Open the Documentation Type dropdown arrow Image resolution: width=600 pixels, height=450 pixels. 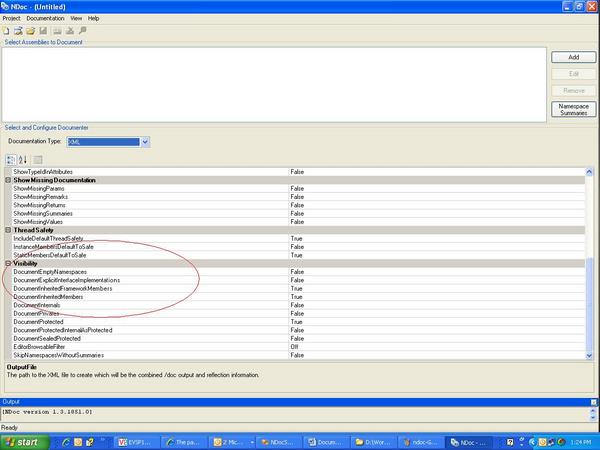(145, 142)
